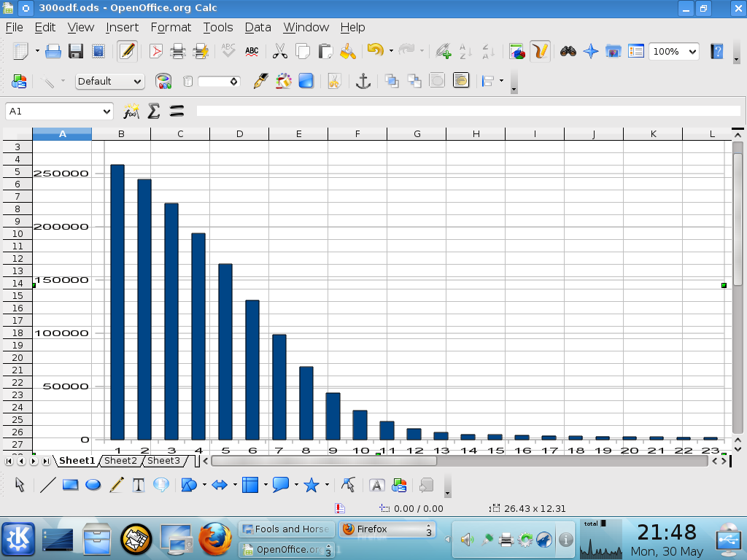This screenshot has width=747, height=560.
Task: Open the Insert menu
Action: tap(122, 28)
